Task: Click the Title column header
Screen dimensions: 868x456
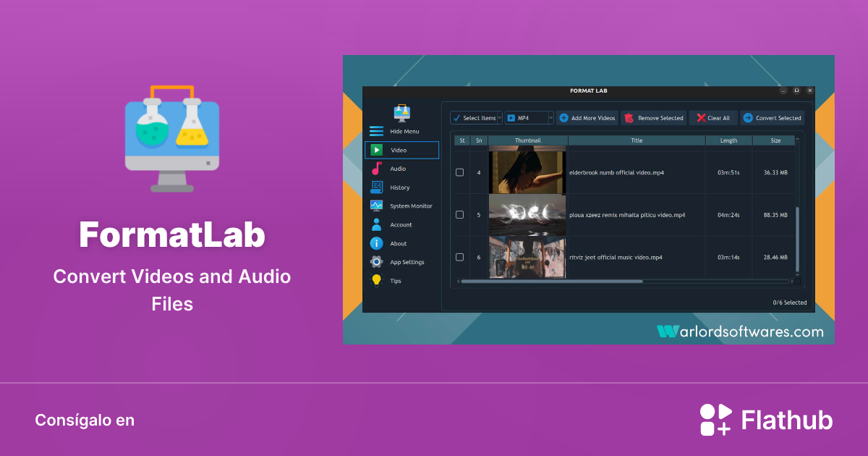Action: [635, 140]
